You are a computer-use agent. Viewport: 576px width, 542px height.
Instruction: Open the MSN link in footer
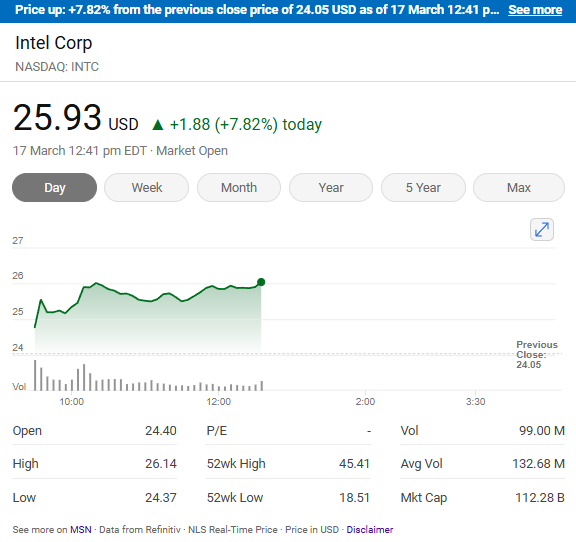(81, 530)
